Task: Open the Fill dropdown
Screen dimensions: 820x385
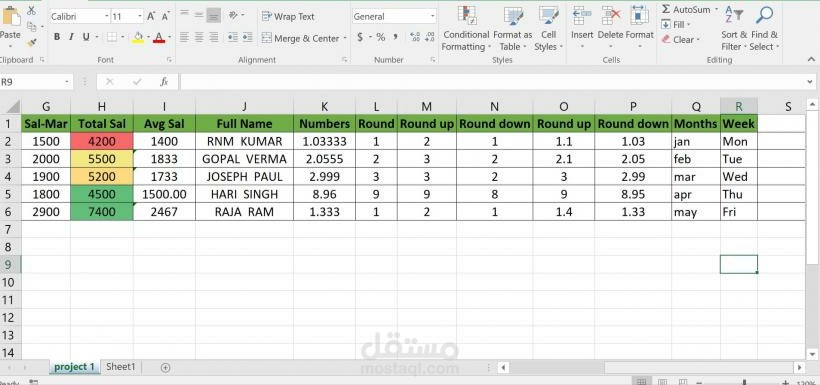Action: coord(676,25)
